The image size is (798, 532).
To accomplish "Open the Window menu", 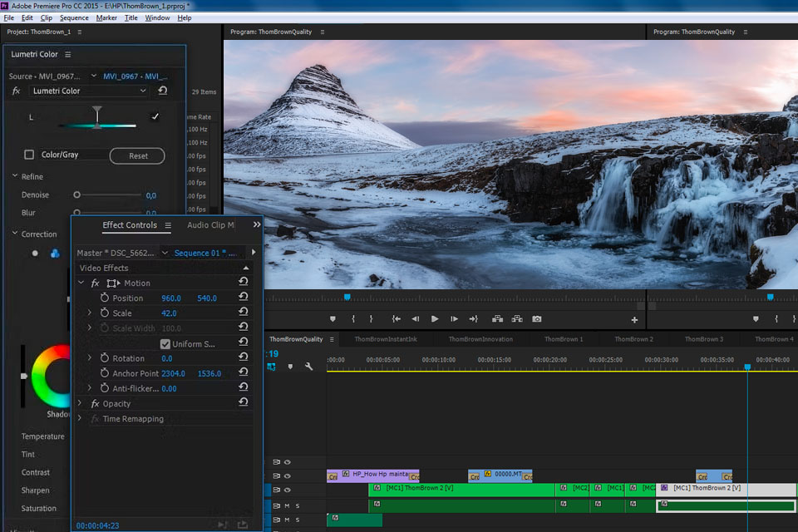I will (x=157, y=17).
